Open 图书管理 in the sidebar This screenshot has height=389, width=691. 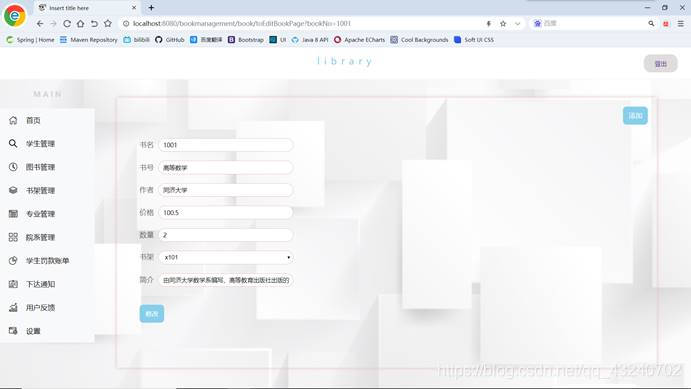(40, 167)
